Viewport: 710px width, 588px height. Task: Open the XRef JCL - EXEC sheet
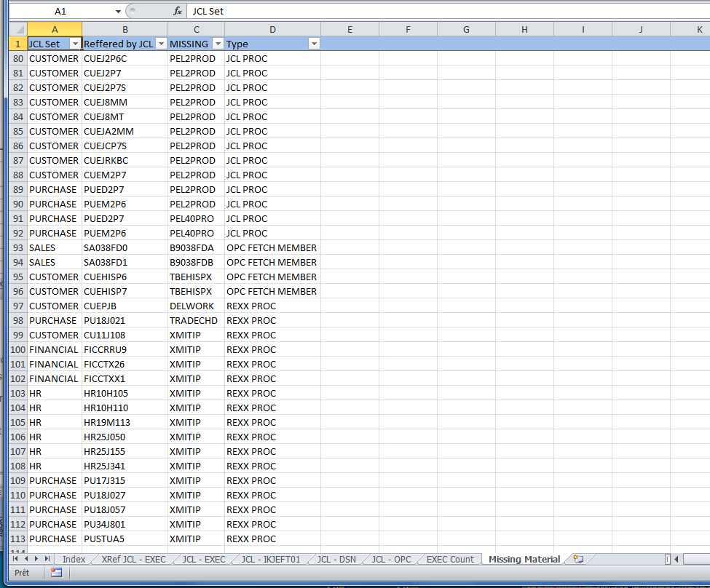(x=133, y=559)
